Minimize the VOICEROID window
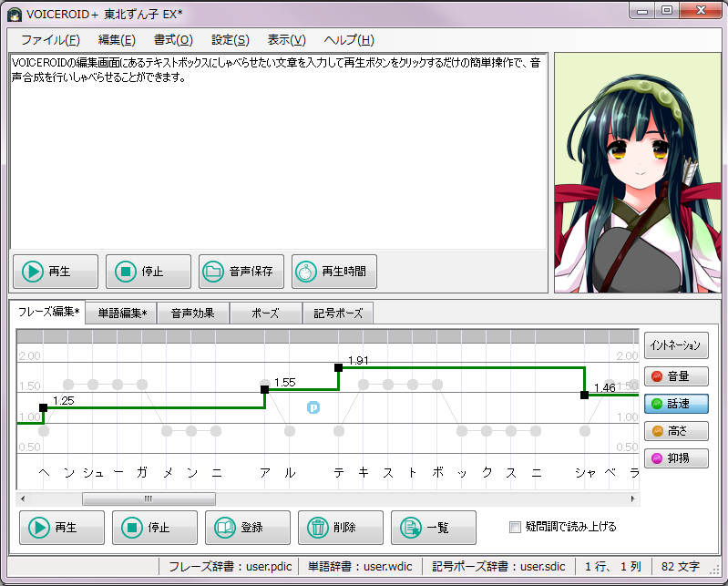728x586 pixels. (x=642, y=11)
